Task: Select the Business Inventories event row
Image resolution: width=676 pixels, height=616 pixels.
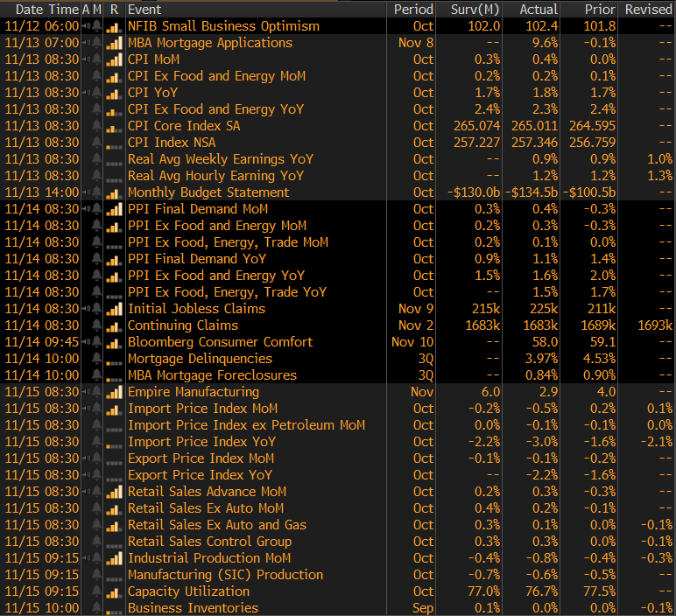Action: [193, 608]
